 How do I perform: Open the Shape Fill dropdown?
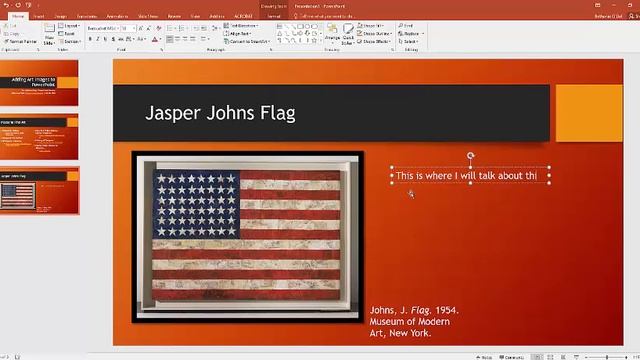[x=370, y=26]
